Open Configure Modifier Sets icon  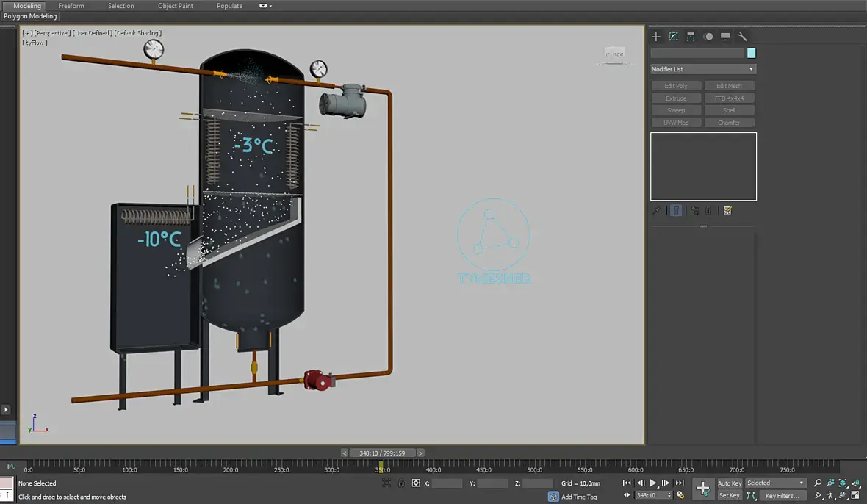coord(727,211)
